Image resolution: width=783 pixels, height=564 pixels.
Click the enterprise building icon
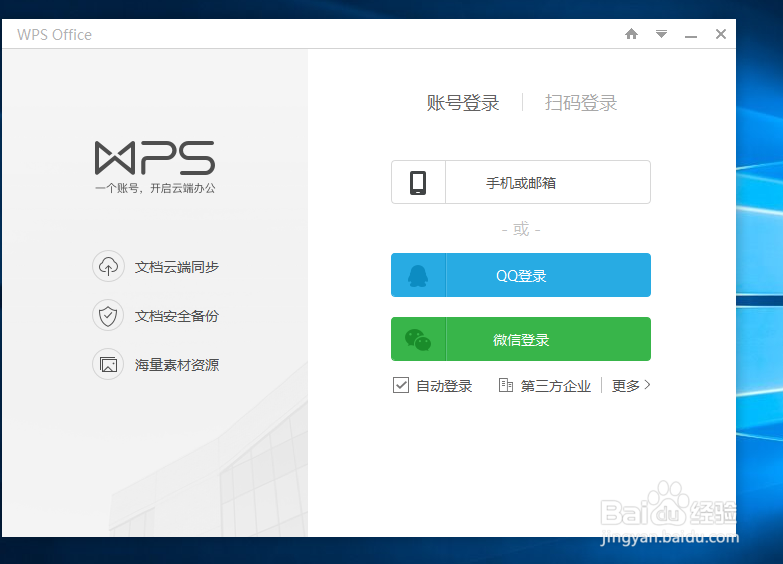pyautogui.click(x=506, y=385)
